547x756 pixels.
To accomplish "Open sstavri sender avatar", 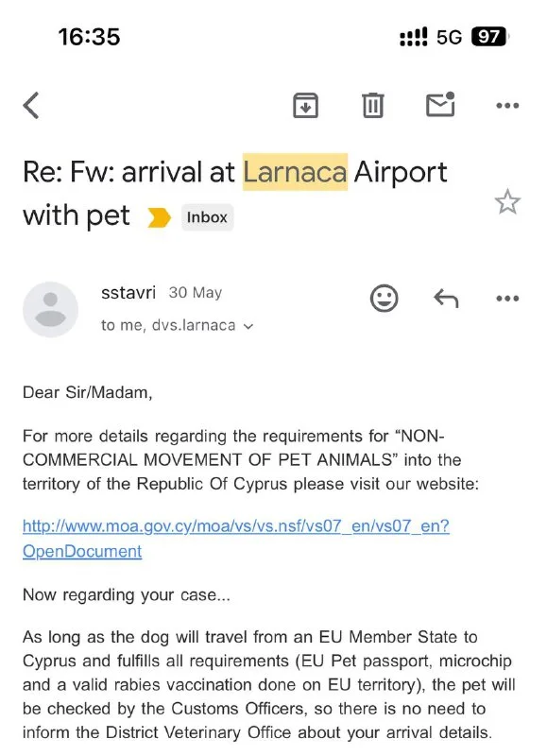I will (51, 310).
